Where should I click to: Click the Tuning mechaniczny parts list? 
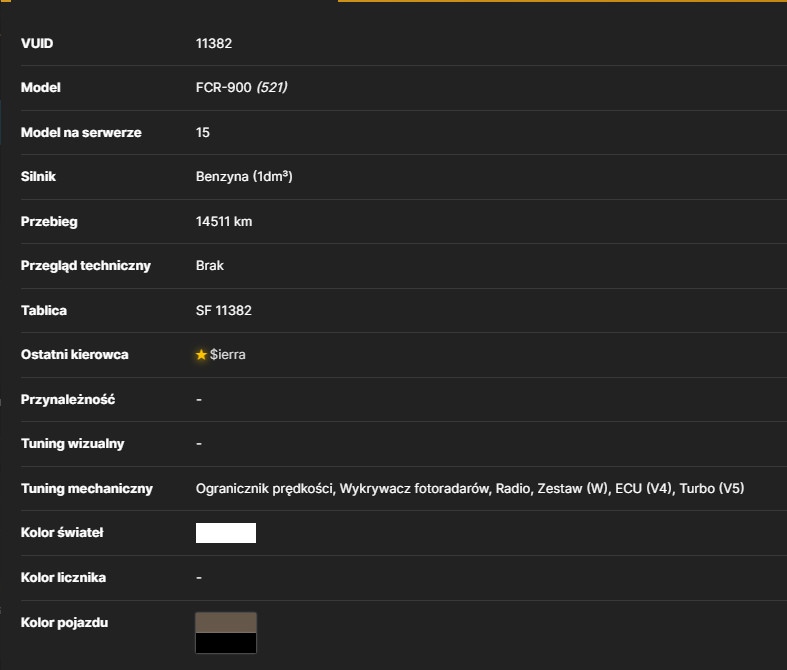click(x=470, y=488)
